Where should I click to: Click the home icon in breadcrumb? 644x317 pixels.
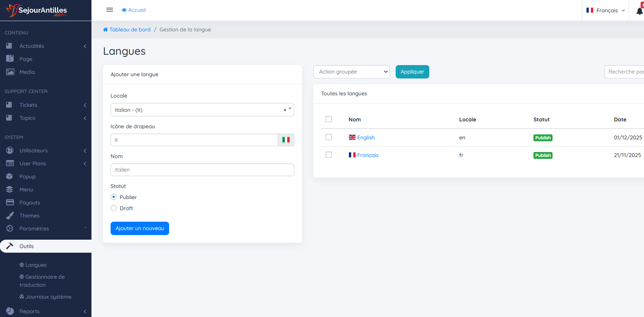[x=106, y=29]
